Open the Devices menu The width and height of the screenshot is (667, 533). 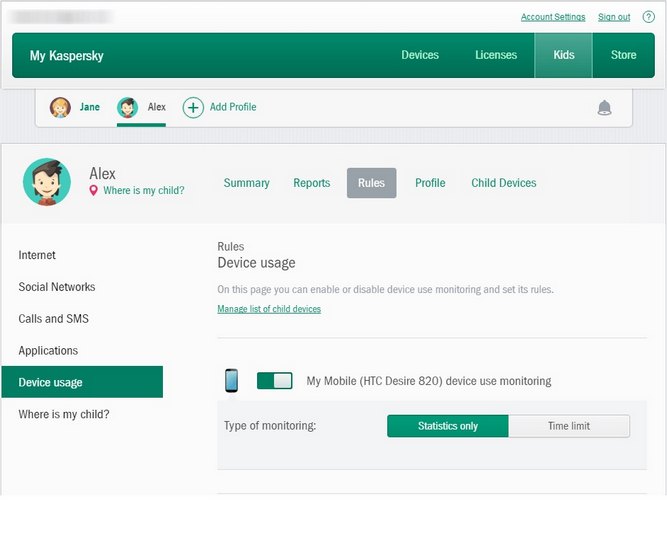pyautogui.click(x=420, y=55)
